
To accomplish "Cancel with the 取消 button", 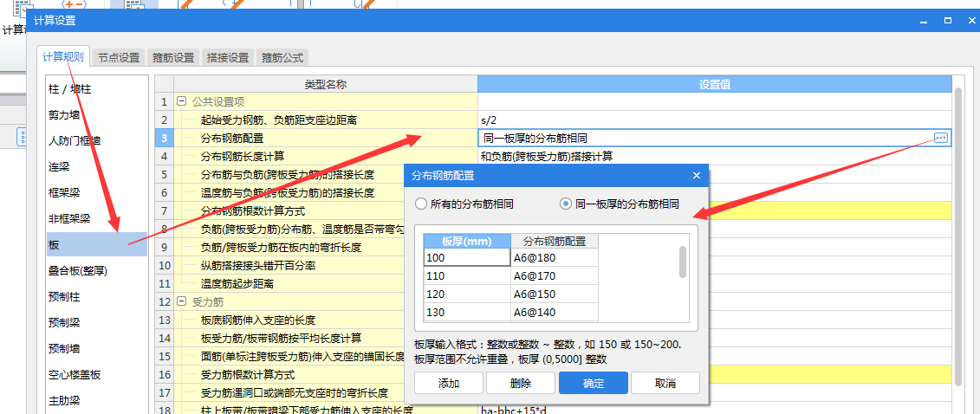I will click(665, 384).
